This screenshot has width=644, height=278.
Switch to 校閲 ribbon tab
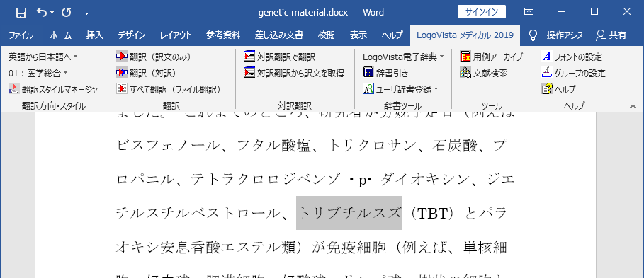326,35
